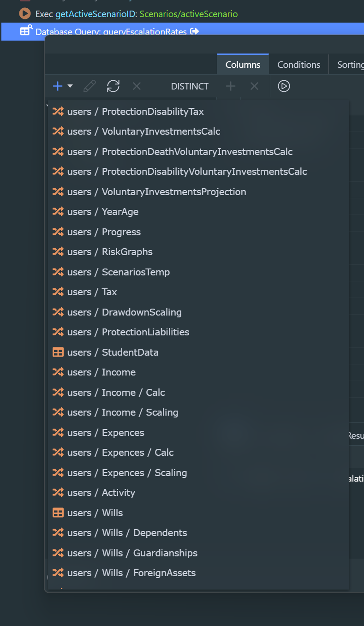The width and height of the screenshot is (364, 626).
Task: Switch to the Conditions tab
Action: [298, 65]
